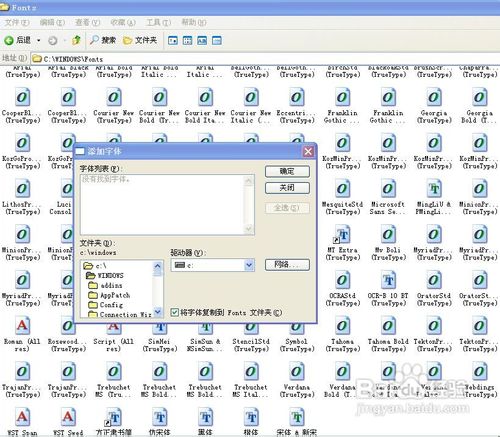This screenshot has height=437, width=500.
Task: Switch to the Details view toolbar icon
Action: pos(217,41)
